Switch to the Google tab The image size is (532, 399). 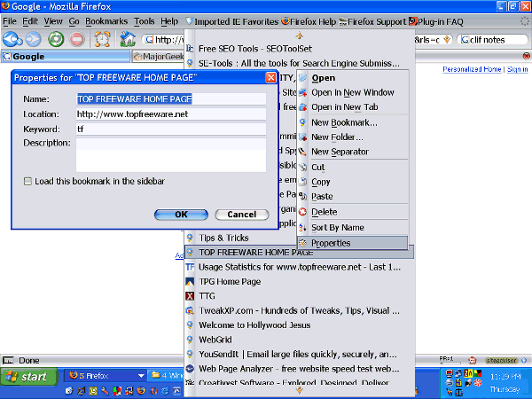[66, 57]
